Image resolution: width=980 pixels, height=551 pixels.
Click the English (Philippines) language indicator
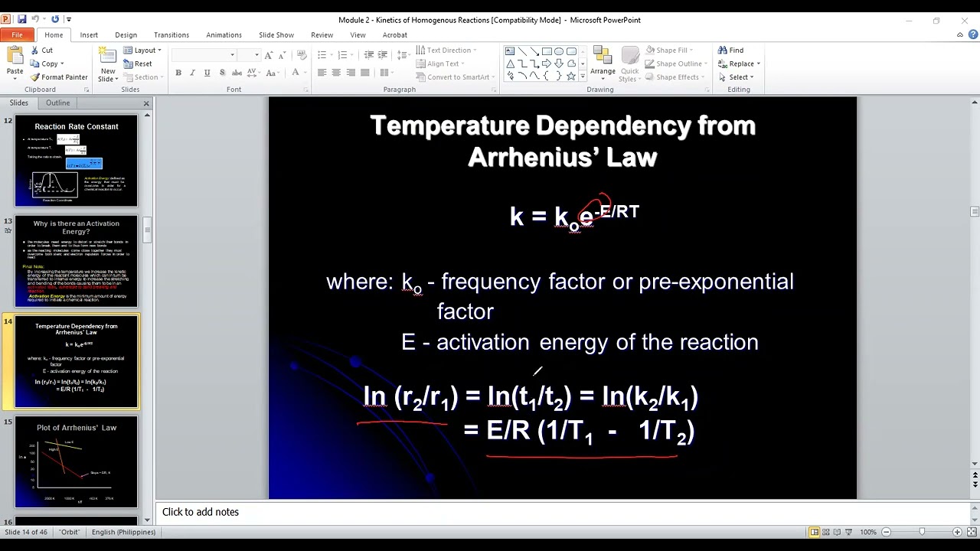point(123,532)
